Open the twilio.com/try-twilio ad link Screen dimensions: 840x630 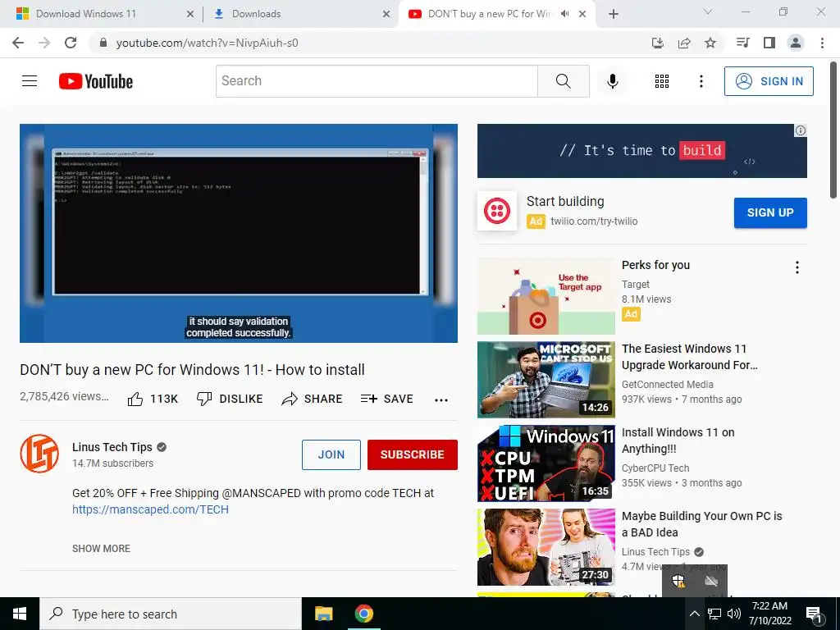pyautogui.click(x=594, y=221)
